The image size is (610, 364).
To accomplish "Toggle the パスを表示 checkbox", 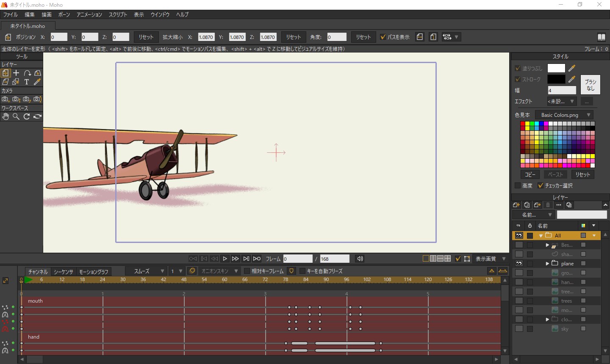I will [383, 37].
